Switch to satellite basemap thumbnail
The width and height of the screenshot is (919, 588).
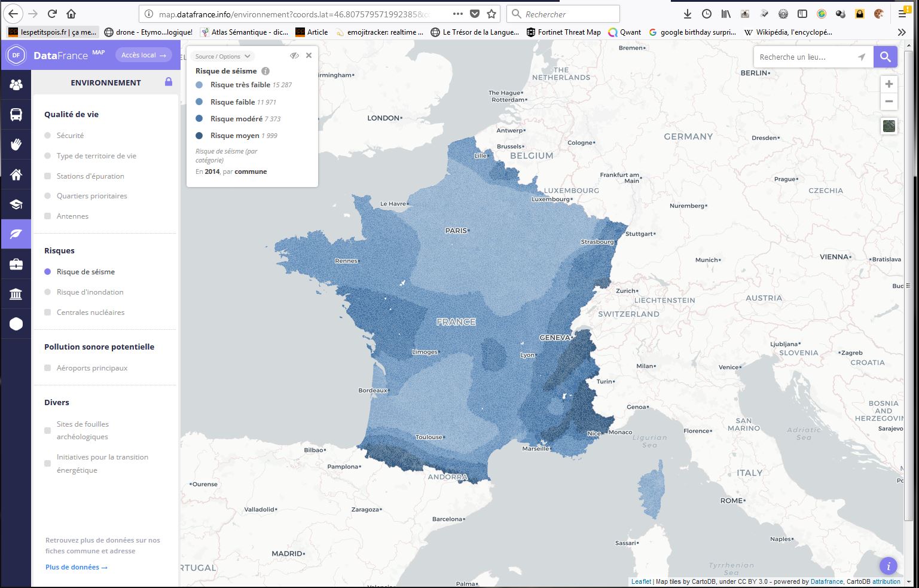tap(889, 126)
